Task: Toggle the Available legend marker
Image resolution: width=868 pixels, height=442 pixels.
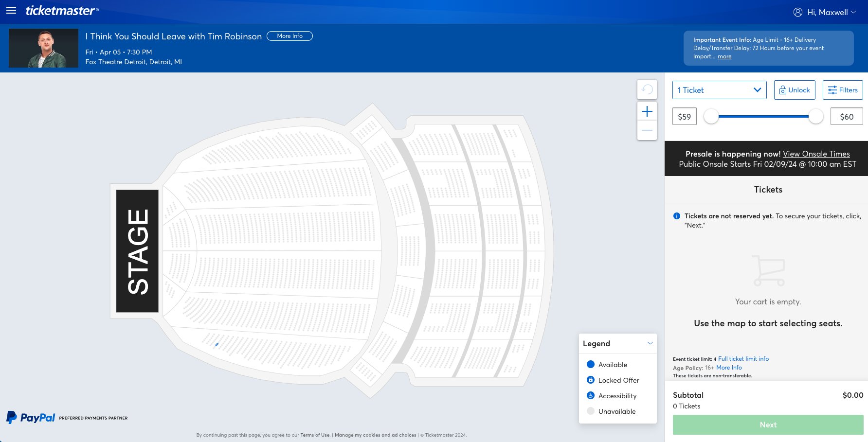Action: (590, 364)
